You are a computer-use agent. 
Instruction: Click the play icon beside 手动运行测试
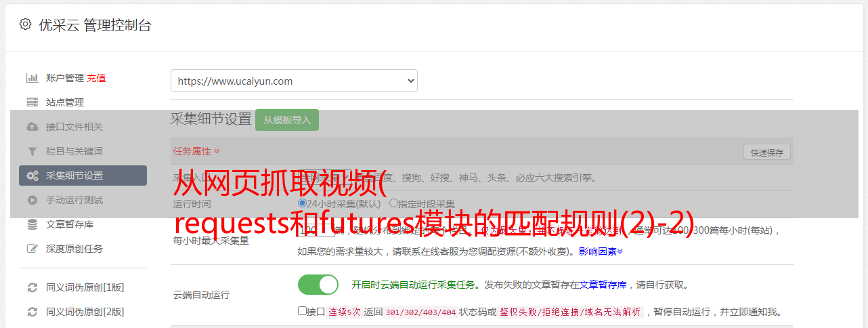[x=32, y=200]
